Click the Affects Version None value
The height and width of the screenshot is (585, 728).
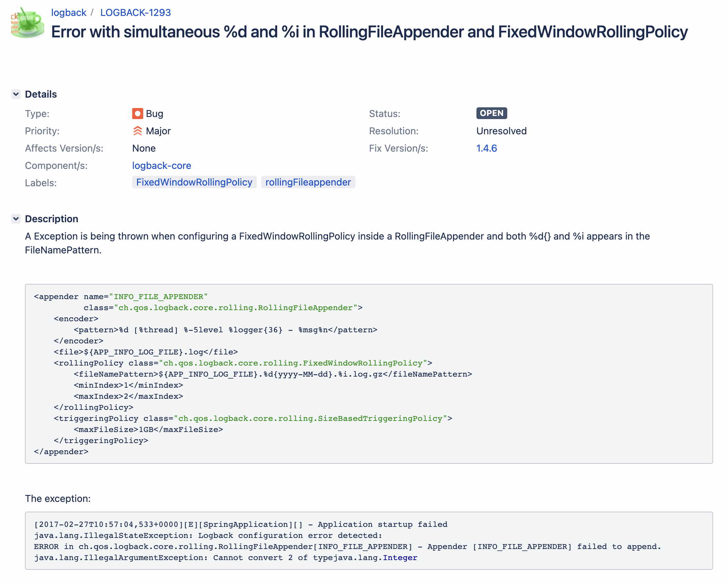(144, 148)
